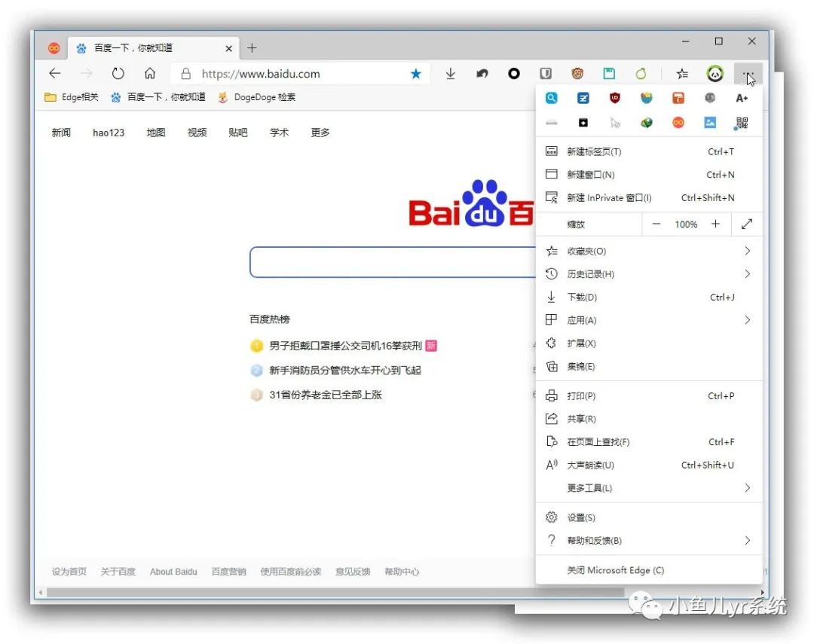Switch to the 百度一下 tab
The height and width of the screenshot is (644, 814).
[x=153, y=48]
